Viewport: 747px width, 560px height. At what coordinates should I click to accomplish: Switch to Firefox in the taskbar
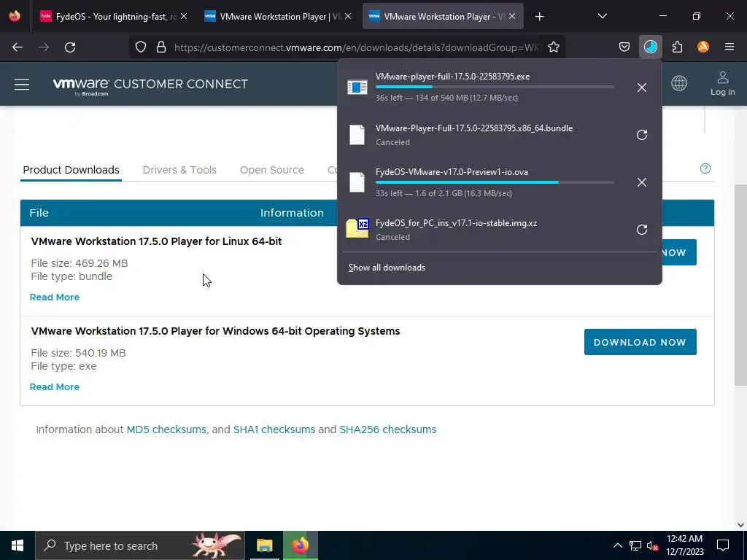[300, 545]
